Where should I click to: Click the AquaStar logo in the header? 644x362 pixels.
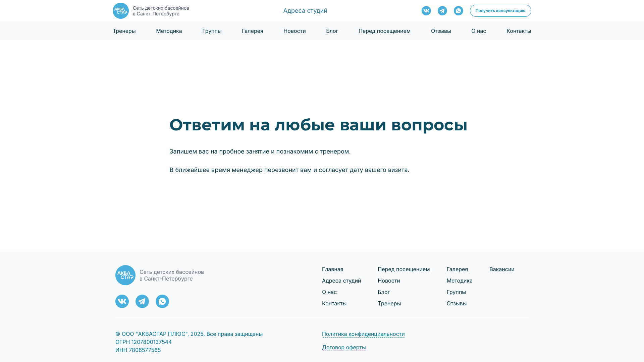click(121, 11)
